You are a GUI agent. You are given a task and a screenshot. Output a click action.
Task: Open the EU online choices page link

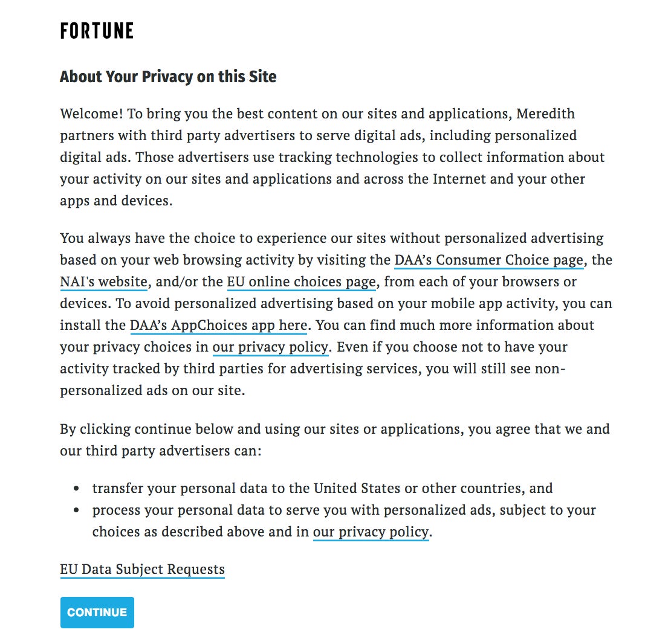point(301,282)
